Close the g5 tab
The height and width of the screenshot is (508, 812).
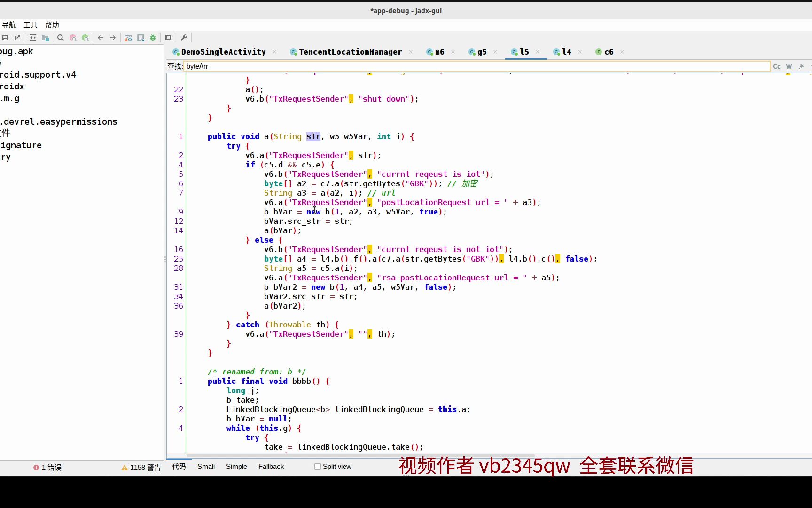pyautogui.click(x=495, y=52)
